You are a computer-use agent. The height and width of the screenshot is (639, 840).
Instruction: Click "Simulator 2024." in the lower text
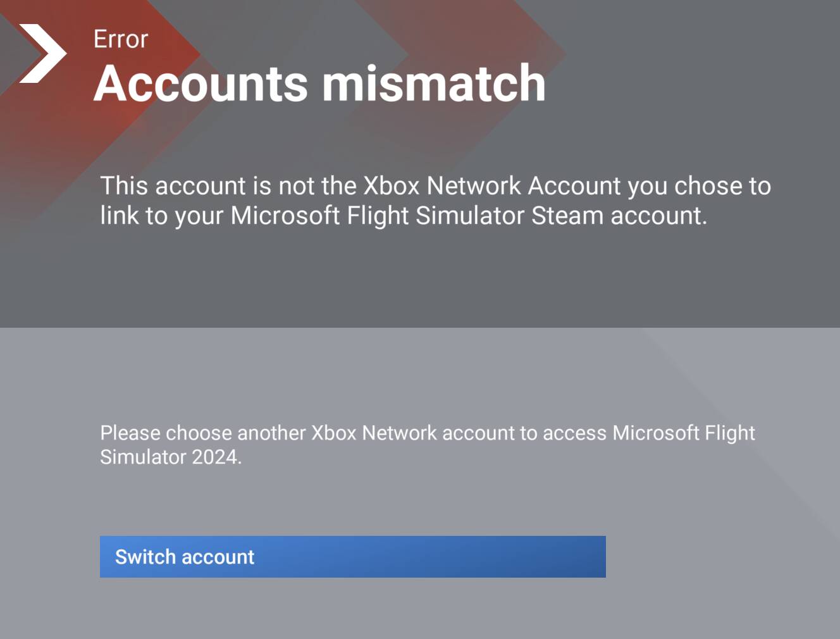(x=171, y=457)
